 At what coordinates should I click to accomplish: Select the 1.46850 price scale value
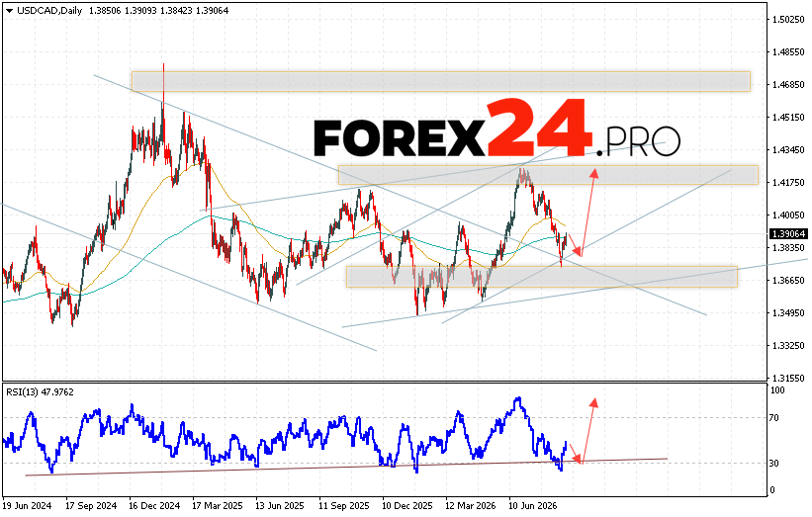(x=788, y=85)
